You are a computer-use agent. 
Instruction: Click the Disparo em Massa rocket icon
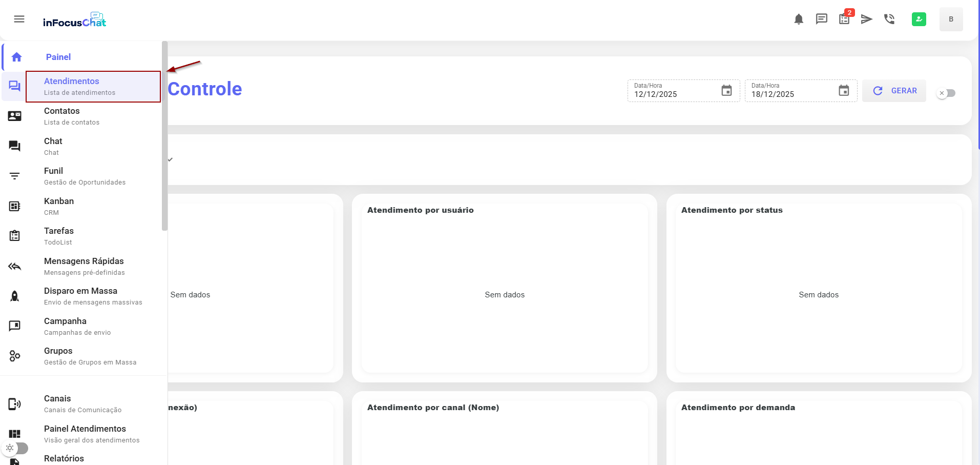point(15,296)
